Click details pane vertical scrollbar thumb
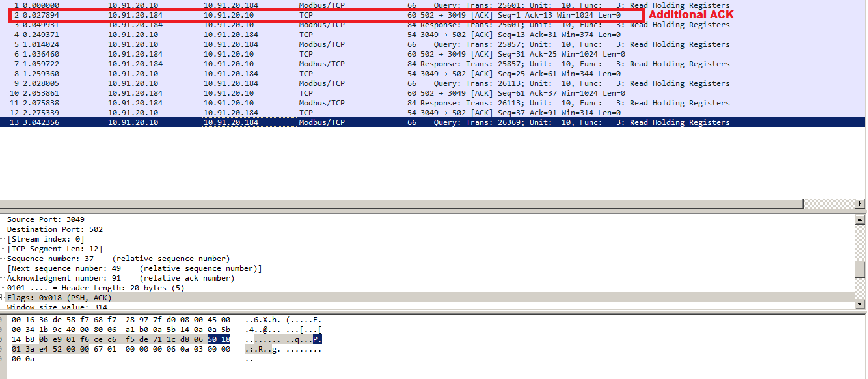 pyautogui.click(x=861, y=269)
